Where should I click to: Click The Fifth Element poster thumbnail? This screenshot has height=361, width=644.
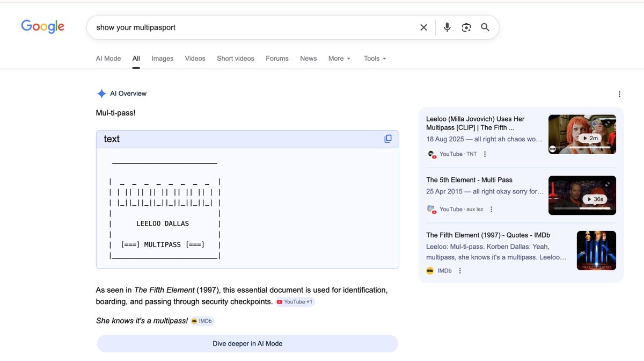coord(596,250)
